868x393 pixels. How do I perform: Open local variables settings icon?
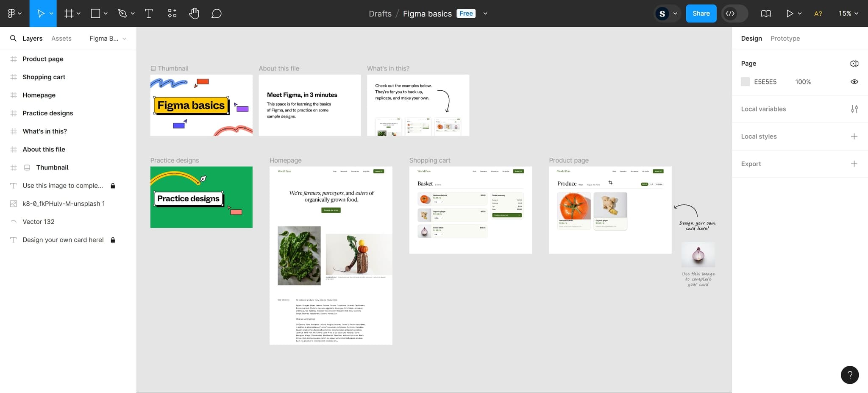pos(854,109)
